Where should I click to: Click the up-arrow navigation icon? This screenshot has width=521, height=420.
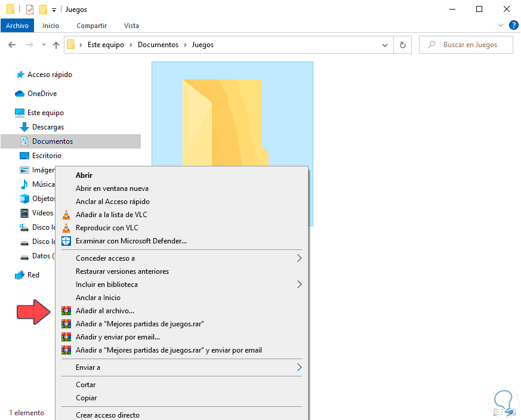[x=56, y=45]
